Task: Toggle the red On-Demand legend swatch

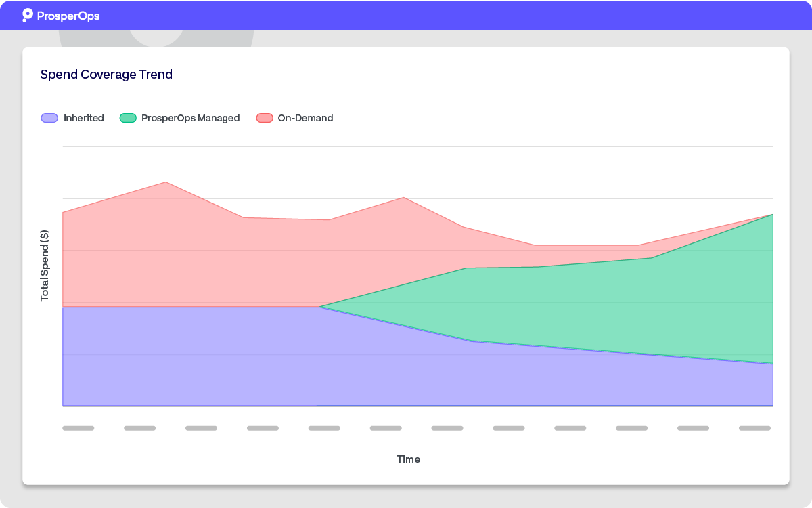Action: 264,118
